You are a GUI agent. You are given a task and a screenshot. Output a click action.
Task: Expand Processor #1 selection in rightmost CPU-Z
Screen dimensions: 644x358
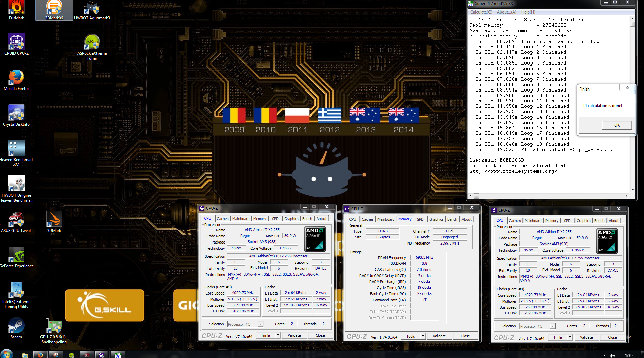coord(552,326)
